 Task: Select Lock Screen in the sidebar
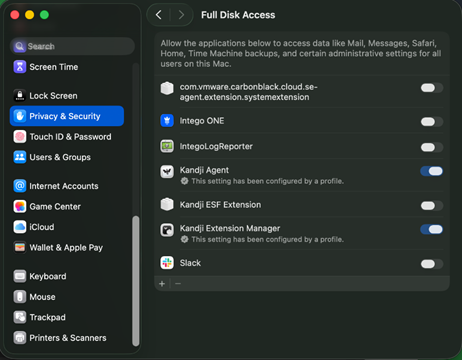67,96
